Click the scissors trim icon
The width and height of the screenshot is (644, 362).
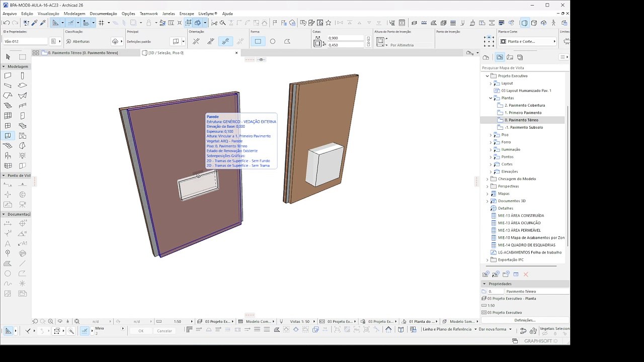[x=214, y=23]
